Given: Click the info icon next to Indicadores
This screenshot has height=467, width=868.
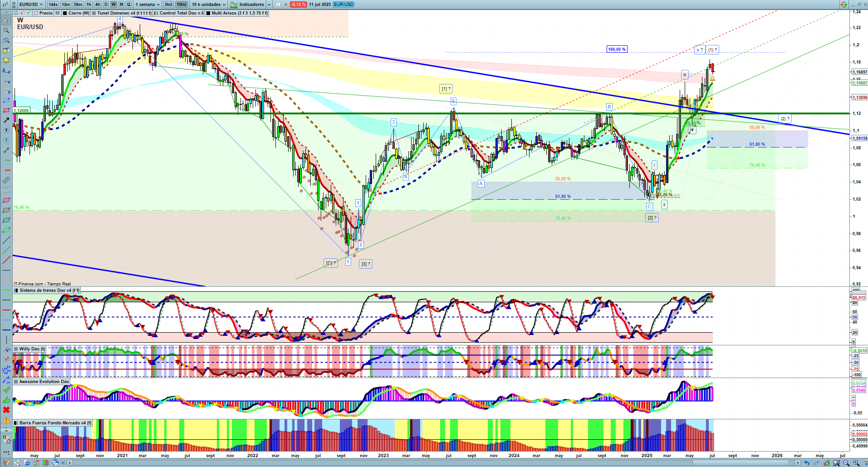Looking at the screenshot, I should pos(278,5).
